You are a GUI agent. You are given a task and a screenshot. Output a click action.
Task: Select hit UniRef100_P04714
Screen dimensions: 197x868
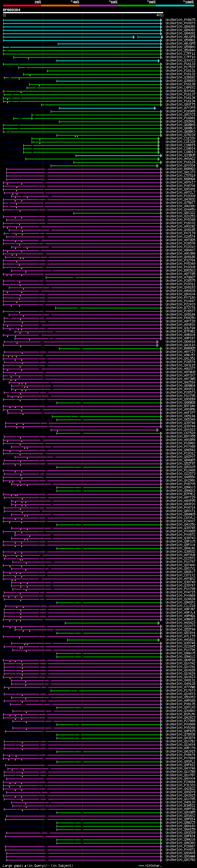pos(180,507)
